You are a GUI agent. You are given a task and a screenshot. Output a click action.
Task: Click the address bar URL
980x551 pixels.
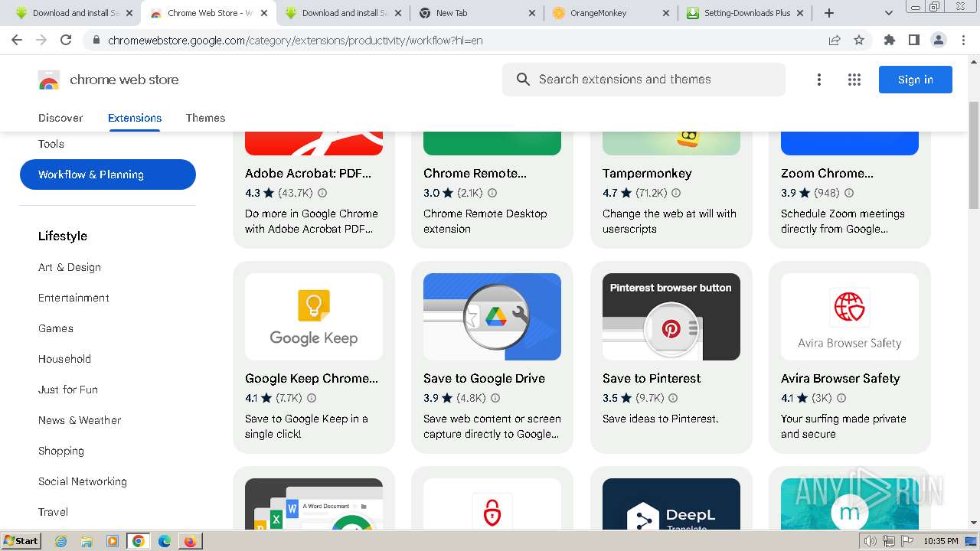[295, 40]
